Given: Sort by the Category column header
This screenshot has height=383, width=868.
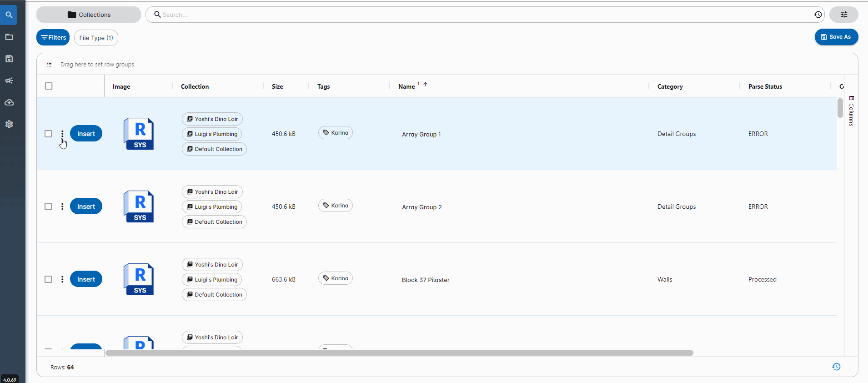Looking at the screenshot, I should point(670,86).
